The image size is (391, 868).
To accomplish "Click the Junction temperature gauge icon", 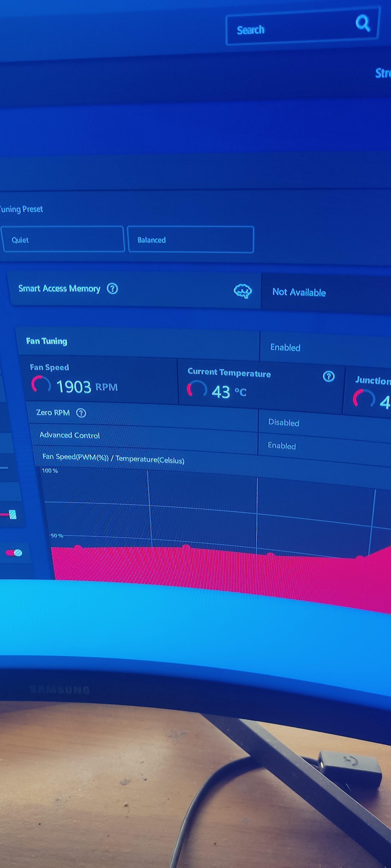I will [x=364, y=399].
